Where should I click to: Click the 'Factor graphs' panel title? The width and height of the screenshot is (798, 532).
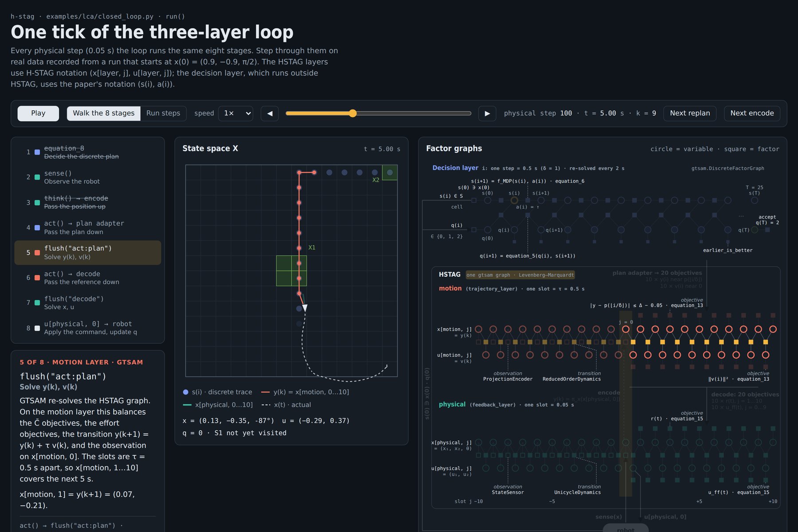click(x=454, y=149)
